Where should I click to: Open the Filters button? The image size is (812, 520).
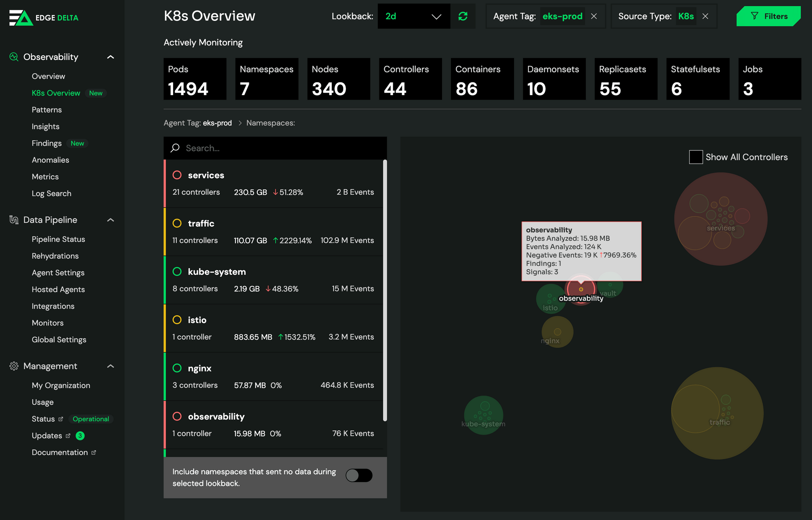coord(768,16)
